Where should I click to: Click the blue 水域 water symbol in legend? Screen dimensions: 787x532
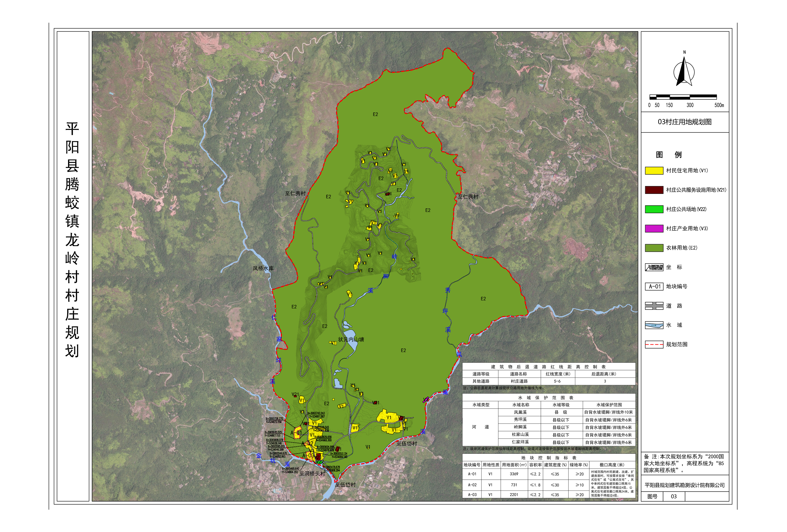[654, 325]
